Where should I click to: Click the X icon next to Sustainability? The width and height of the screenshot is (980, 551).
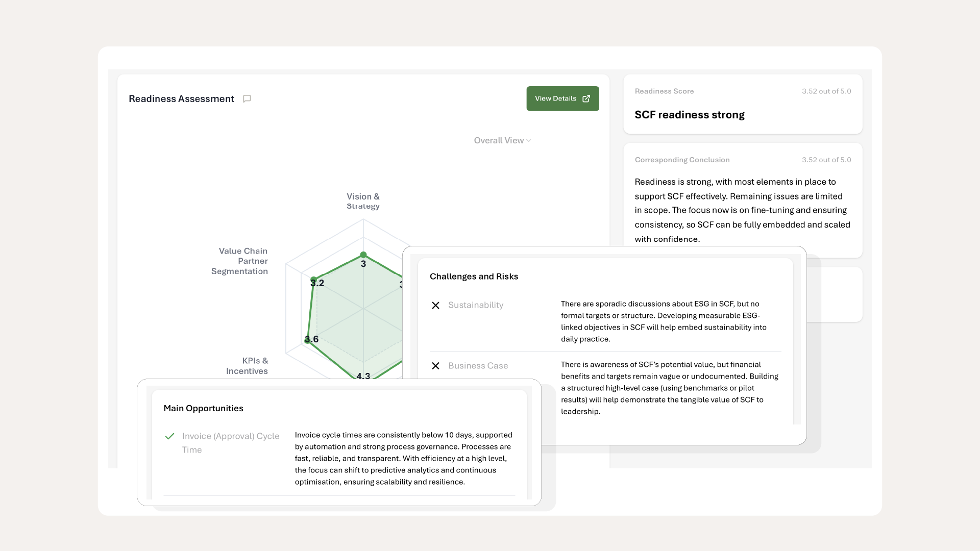[435, 305]
